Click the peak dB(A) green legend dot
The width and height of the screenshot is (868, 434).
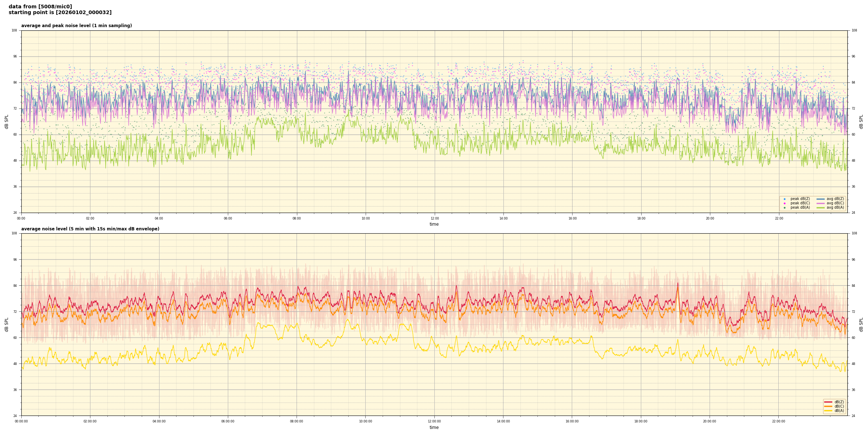coord(784,208)
